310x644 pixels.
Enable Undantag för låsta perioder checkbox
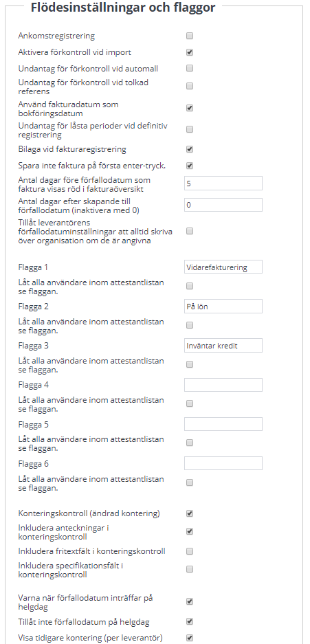pyautogui.click(x=190, y=130)
